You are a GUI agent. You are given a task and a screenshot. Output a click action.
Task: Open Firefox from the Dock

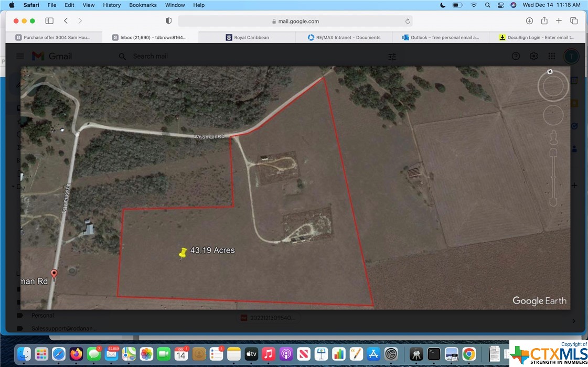[x=76, y=354]
